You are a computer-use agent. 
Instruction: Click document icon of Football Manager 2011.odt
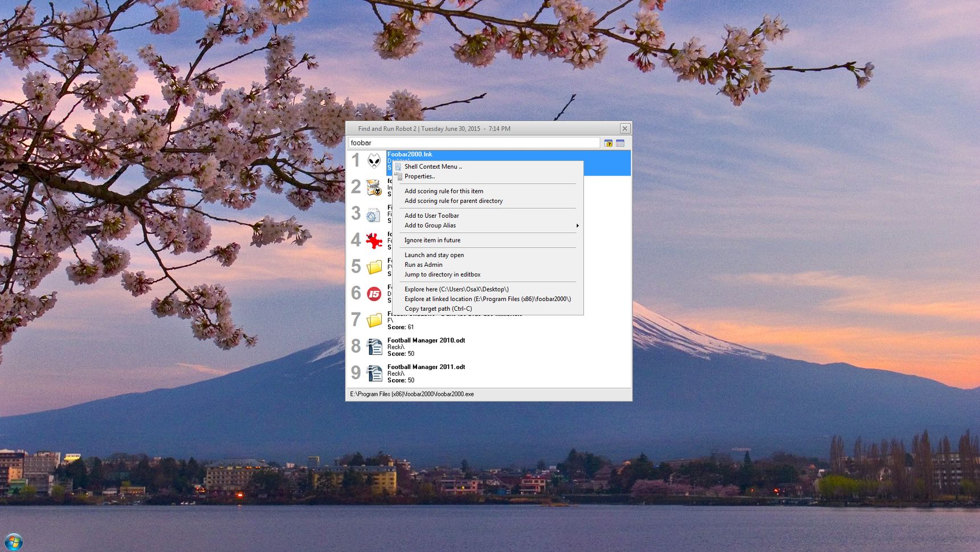(374, 374)
